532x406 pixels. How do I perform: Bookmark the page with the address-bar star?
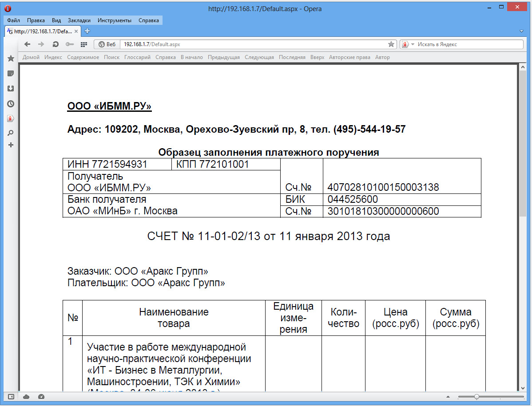(x=391, y=44)
